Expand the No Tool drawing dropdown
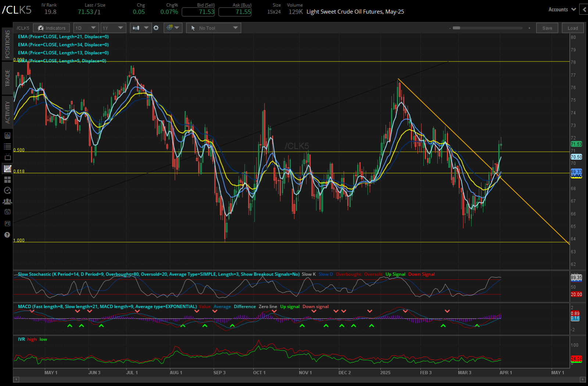Image resolution: width=588 pixels, height=386 pixels. click(x=213, y=28)
